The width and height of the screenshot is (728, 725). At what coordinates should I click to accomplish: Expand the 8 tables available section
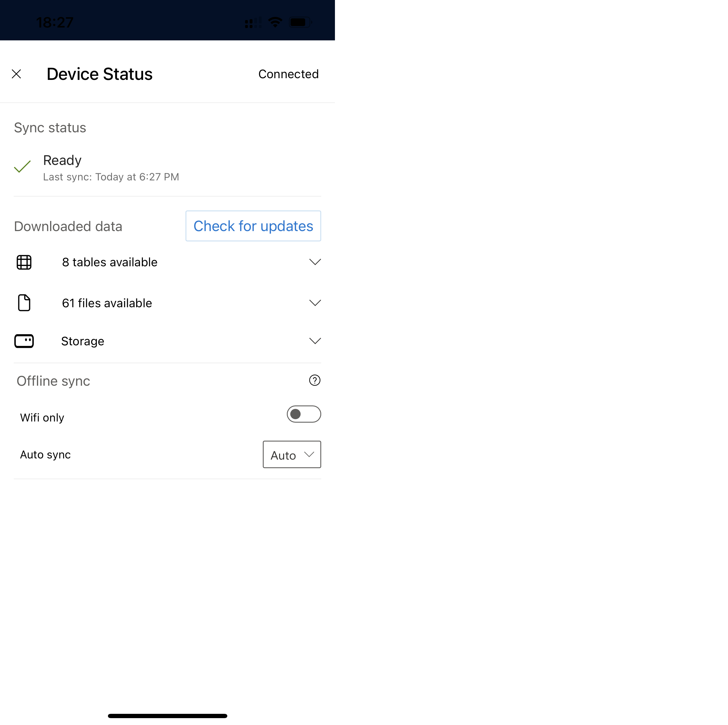(x=315, y=262)
